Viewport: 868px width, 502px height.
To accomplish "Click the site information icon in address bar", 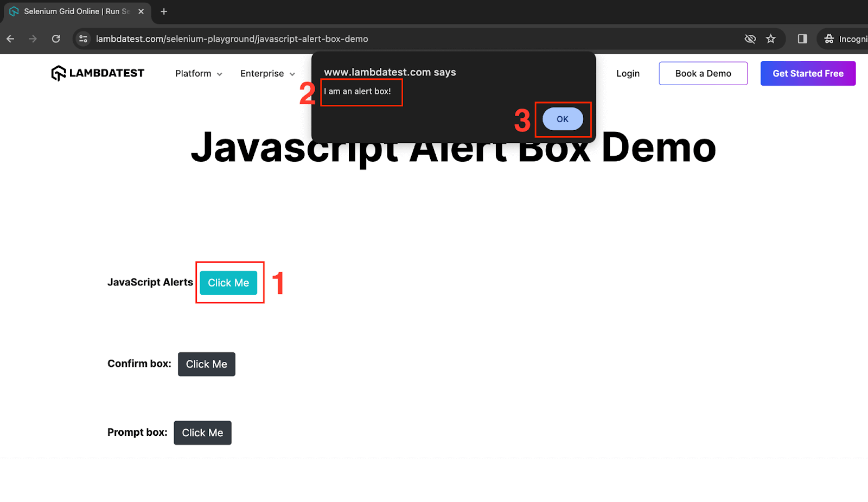I will click(83, 39).
